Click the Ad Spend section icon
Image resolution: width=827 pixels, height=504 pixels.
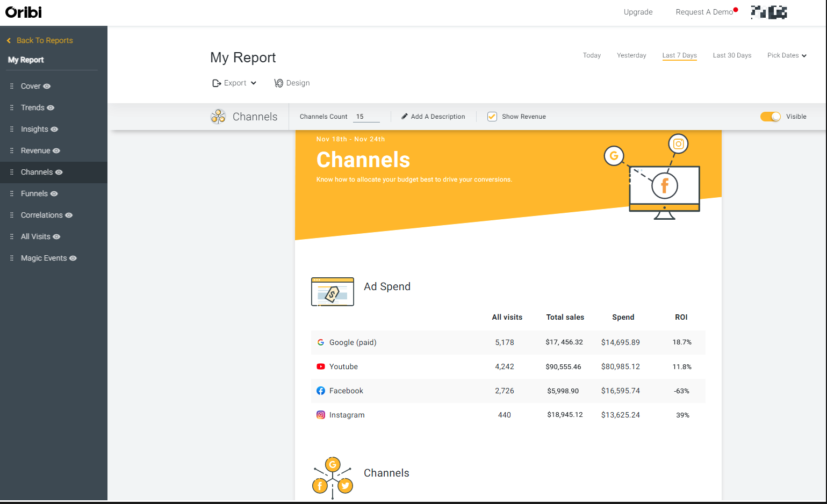click(333, 292)
